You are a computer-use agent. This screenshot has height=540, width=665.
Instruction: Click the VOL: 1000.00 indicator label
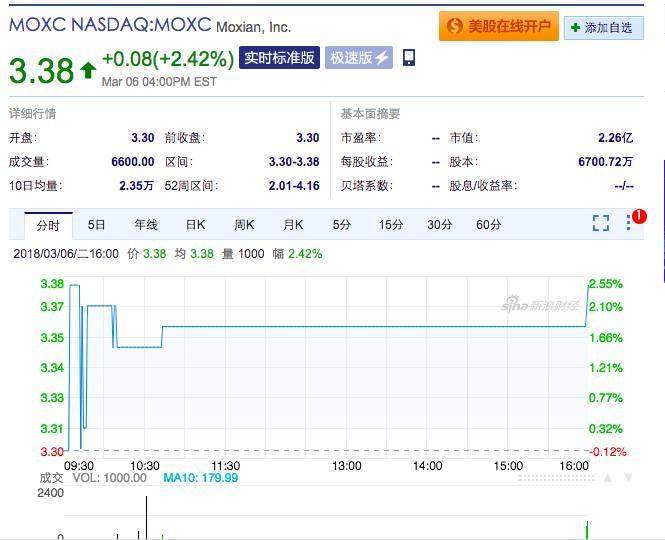(109, 478)
